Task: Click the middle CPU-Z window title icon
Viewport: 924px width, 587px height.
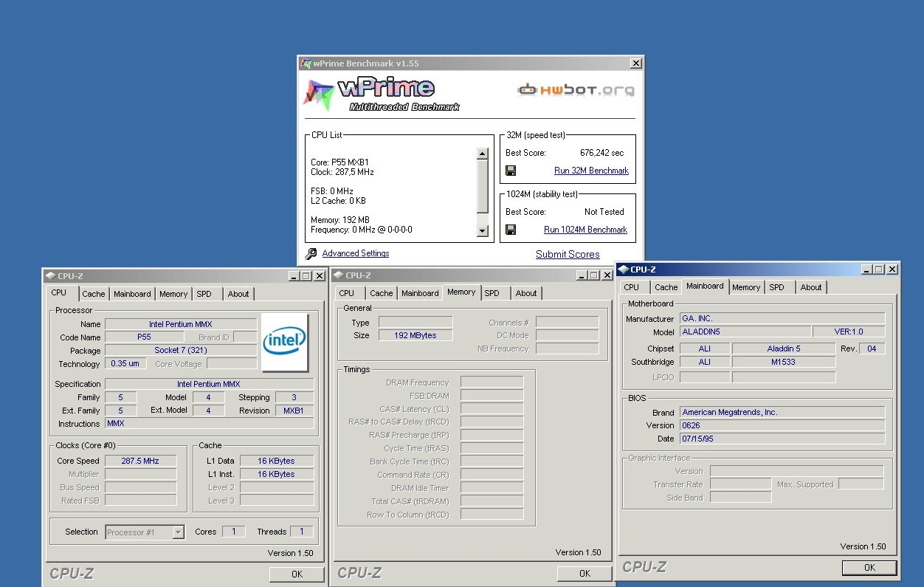Action: pos(338,275)
